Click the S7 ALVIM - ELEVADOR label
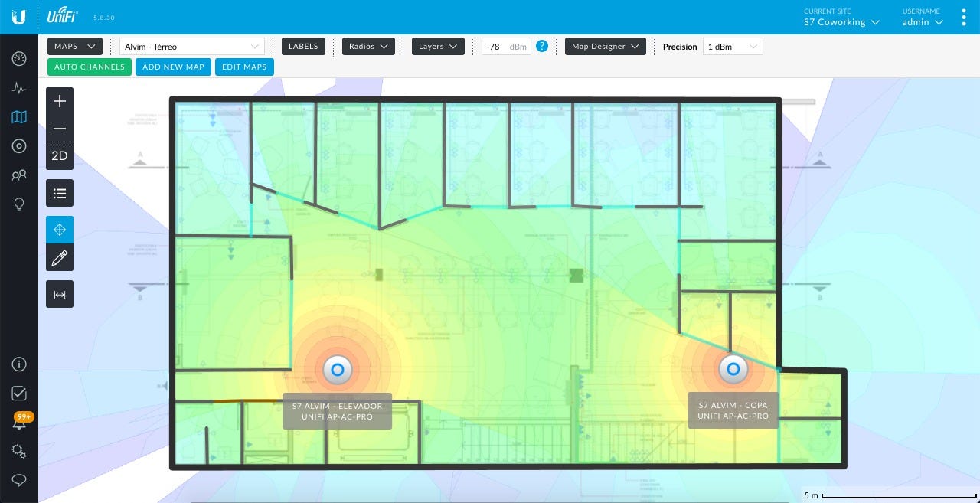This screenshot has width=980, height=503. 337,411
